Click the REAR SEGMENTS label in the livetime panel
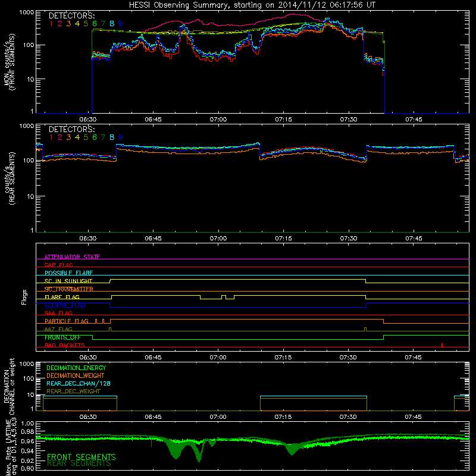The width and height of the screenshot is (476, 476). (x=79, y=464)
